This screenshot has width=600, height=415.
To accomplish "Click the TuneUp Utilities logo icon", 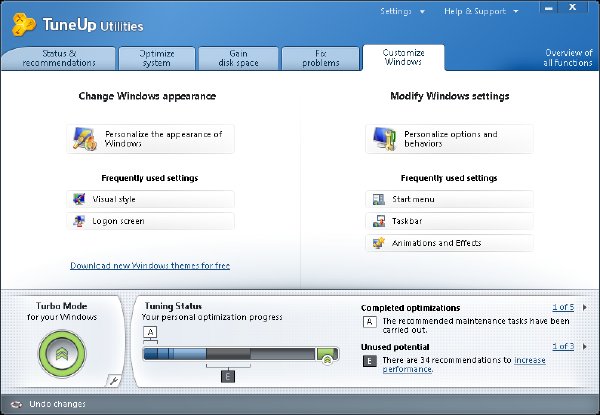I will coord(23,24).
